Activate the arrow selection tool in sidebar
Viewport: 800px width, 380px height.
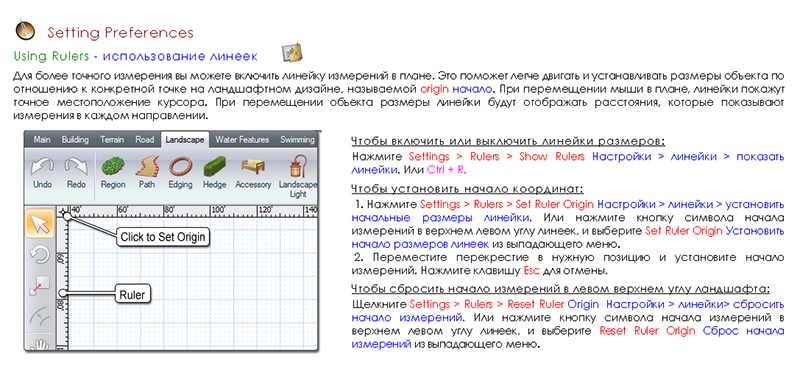pos(40,224)
